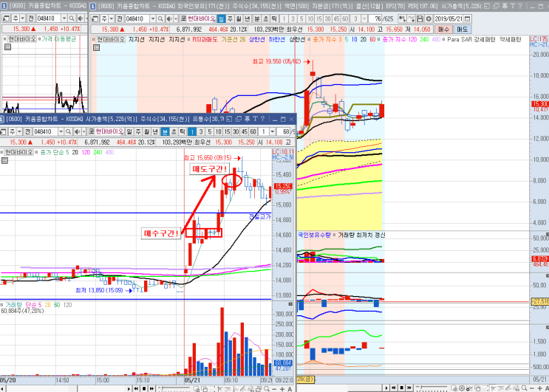Expand stock code 048410 dropdown in rear window
The width and height of the screenshot is (549, 392).
click(153, 18)
